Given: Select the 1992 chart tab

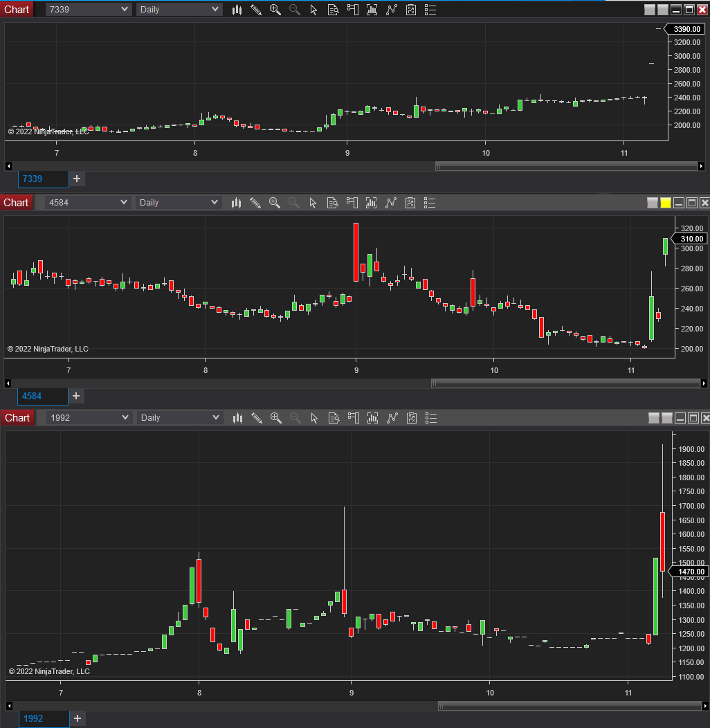Looking at the screenshot, I should 44,719.
